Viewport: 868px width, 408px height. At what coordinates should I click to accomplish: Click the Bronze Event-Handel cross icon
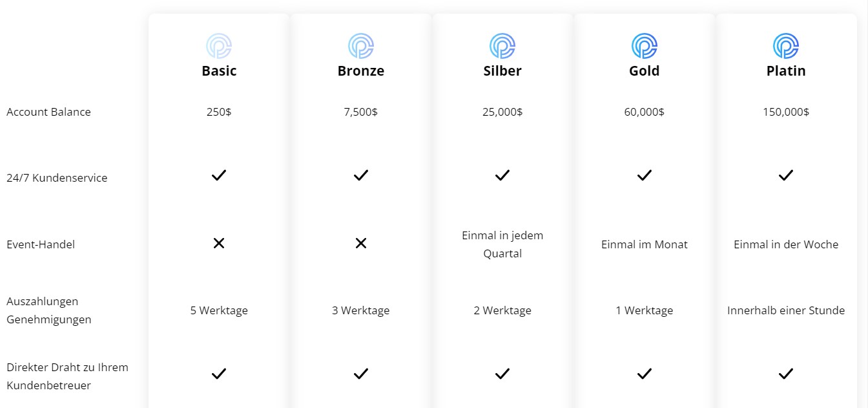pyautogui.click(x=361, y=243)
